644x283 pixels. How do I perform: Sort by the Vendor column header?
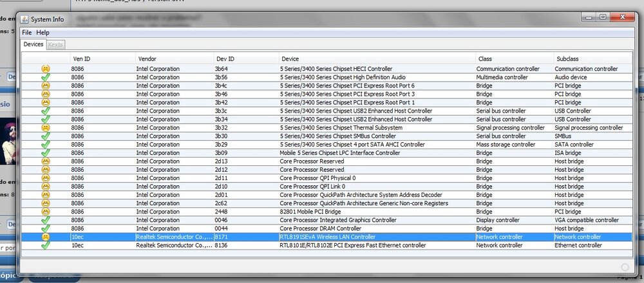tap(147, 59)
